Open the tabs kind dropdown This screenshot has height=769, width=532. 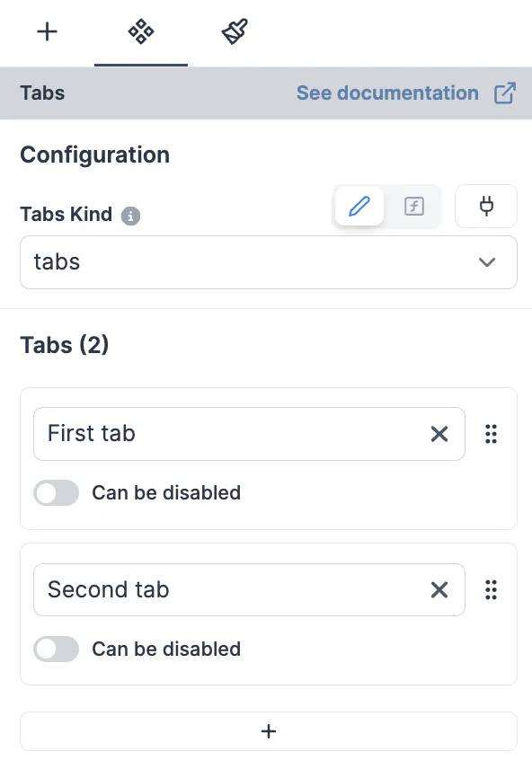coord(269,261)
